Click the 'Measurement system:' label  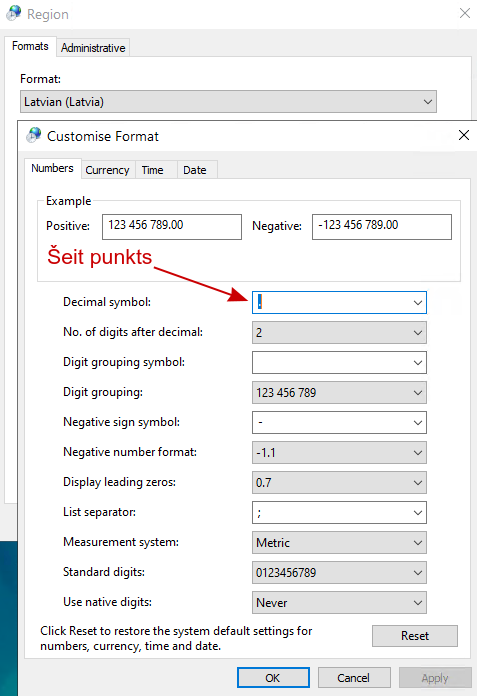point(121,542)
